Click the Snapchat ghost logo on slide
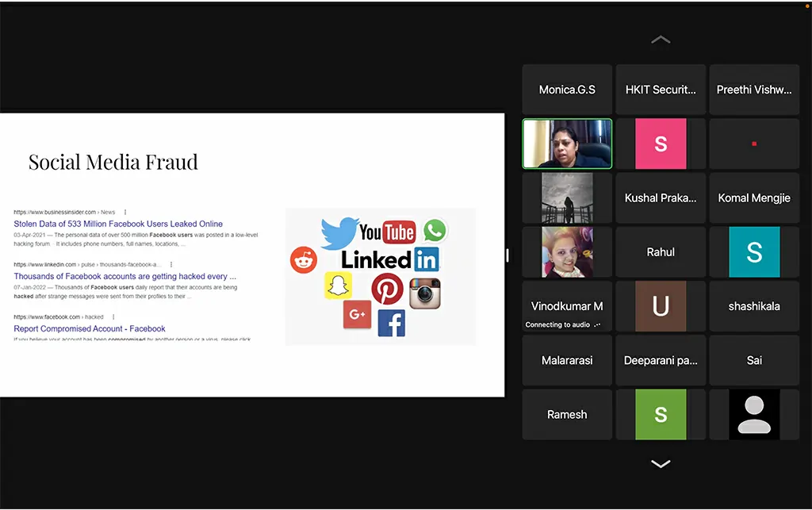Screen dimensions: 812x510 click(338, 286)
